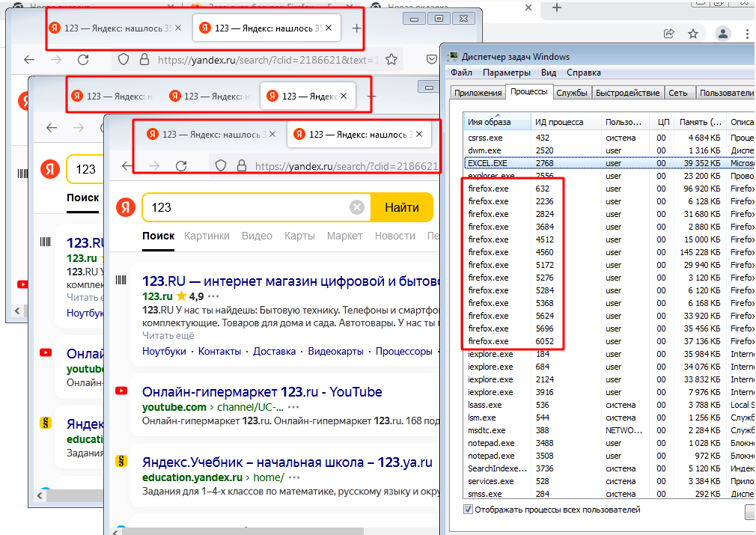This screenshot has height=535, width=756.
Task: Click the shield icon in front Firefox address bar
Action: tap(221, 165)
